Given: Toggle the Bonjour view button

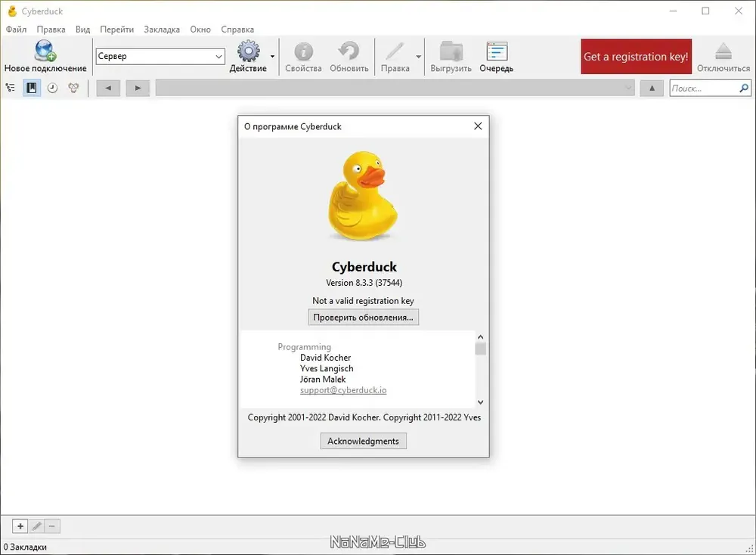Looking at the screenshot, I should click(x=73, y=88).
